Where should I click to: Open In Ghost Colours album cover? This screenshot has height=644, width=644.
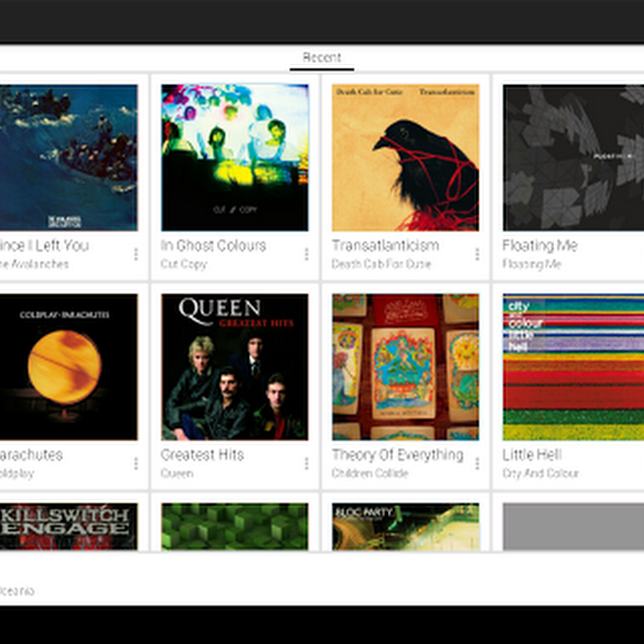(235, 157)
